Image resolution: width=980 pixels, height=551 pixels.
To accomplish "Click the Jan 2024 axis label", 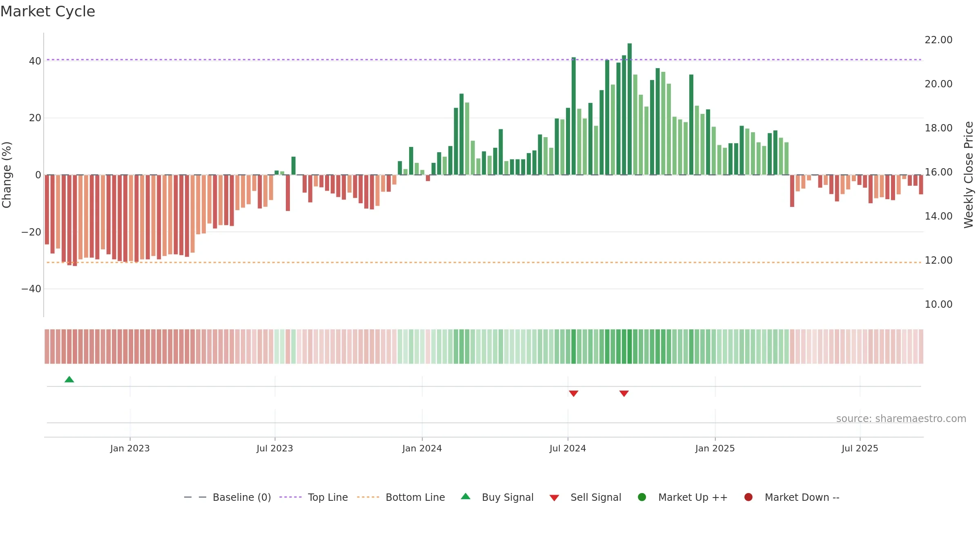I will pyautogui.click(x=422, y=449).
